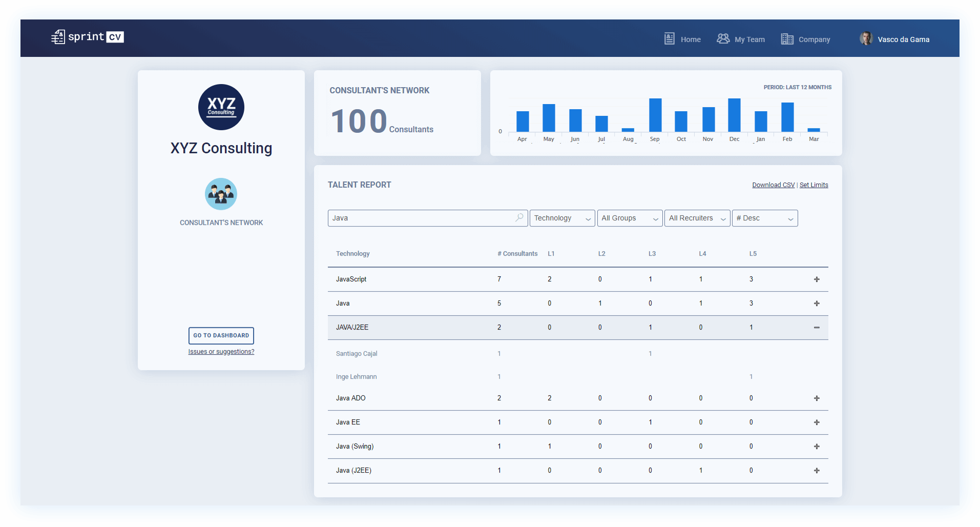Screen dimensions: 980x527
Task: Click Vasco da Gama's avatar photo
Action: (866, 39)
